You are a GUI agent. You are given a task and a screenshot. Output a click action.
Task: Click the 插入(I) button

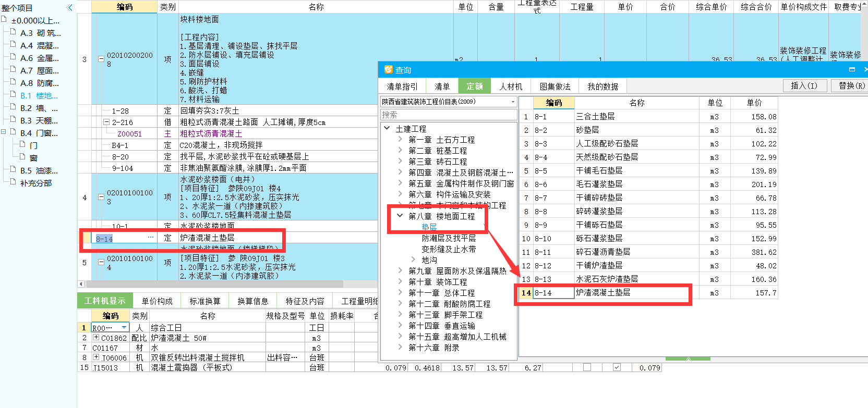tap(804, 86)
